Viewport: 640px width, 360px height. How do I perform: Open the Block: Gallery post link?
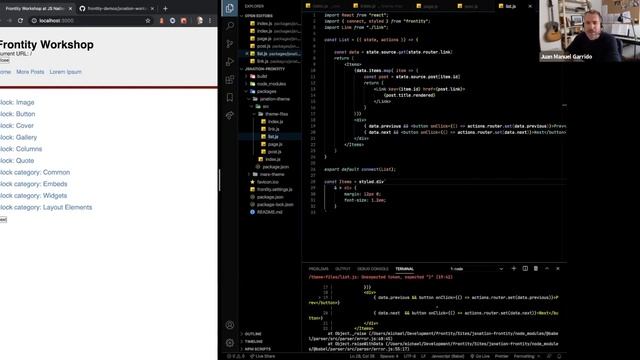pos(18,138)
